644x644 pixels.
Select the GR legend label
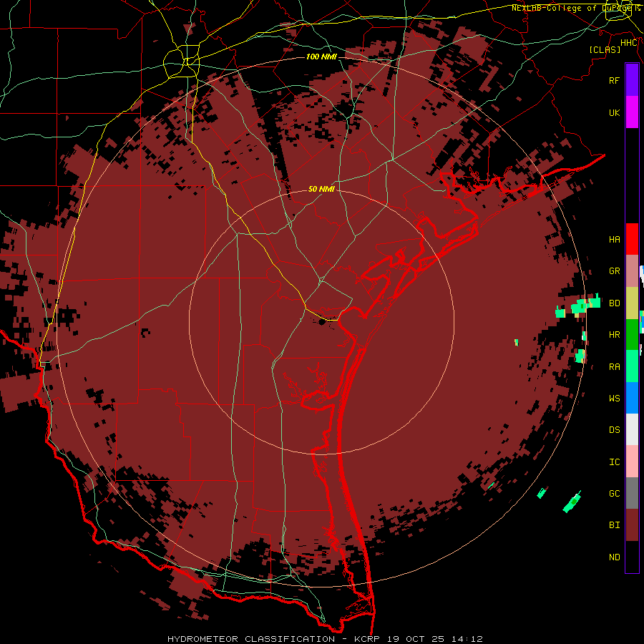pos(615,271)
